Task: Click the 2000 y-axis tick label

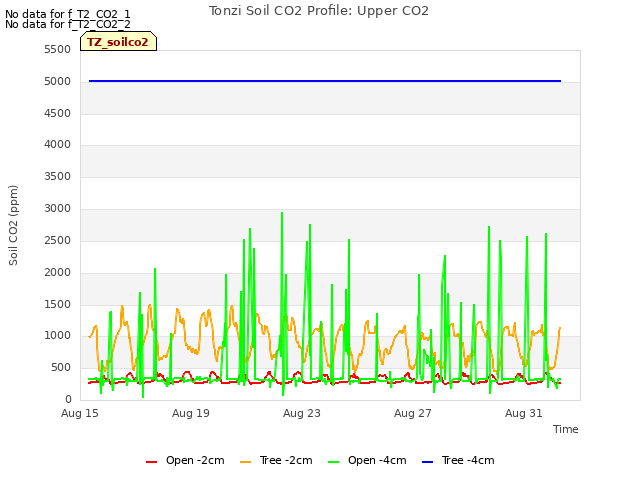Action: tap(58, 272)
